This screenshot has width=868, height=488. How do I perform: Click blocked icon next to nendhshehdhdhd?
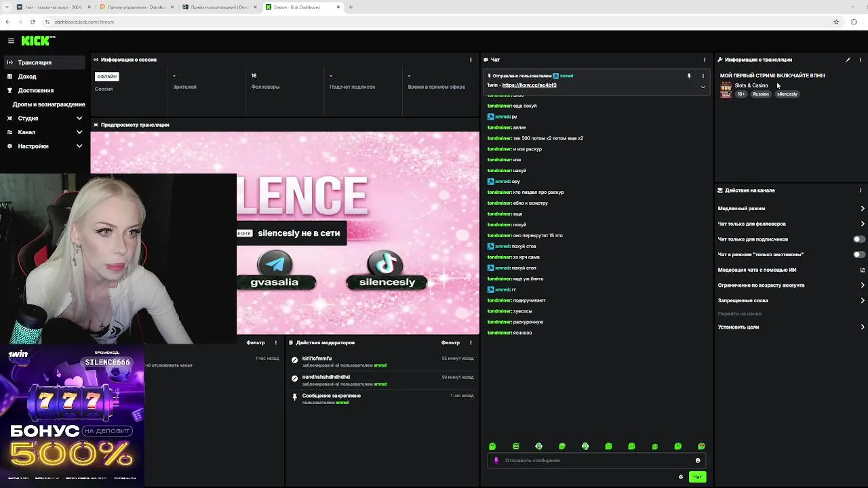tap(294, 378)
